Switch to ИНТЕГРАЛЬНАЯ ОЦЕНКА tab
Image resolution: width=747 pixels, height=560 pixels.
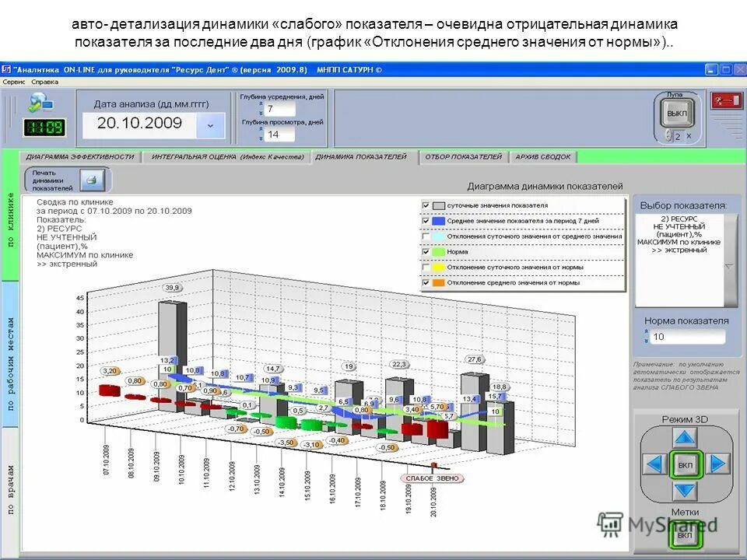click(227, 156)
